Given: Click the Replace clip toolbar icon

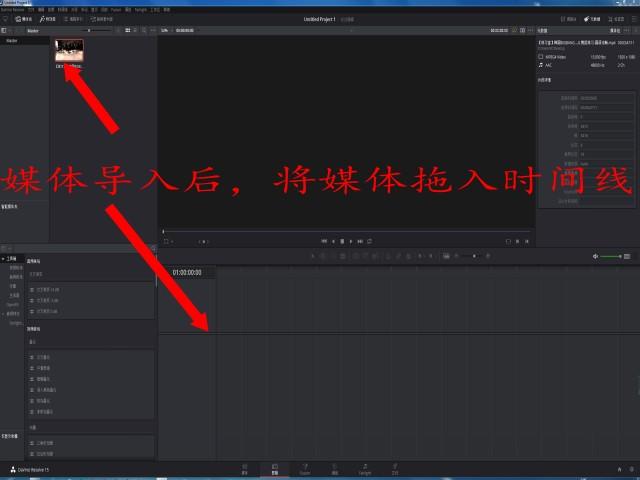Looking at the screenshot, I should pyautogui.click(x=375, y=256).
